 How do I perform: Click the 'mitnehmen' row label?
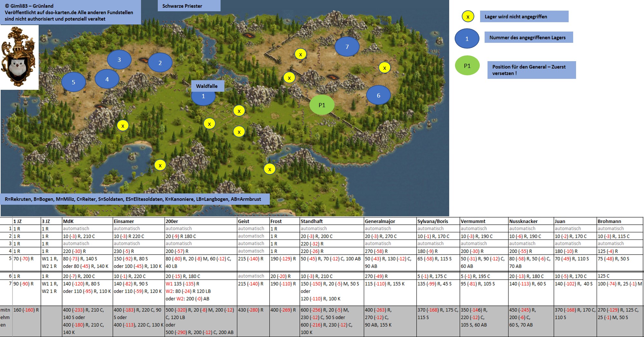tap(6, 321)
